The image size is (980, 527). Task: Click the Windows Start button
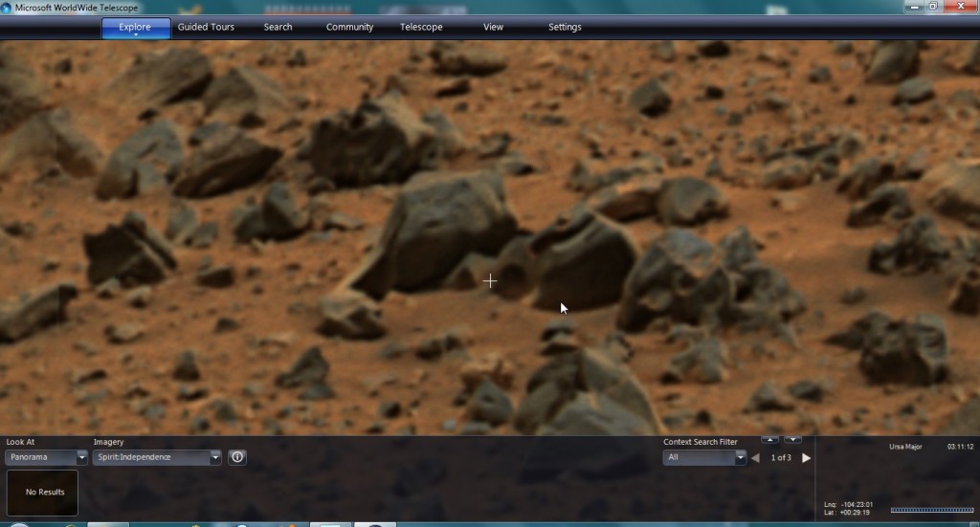[17, 524]
